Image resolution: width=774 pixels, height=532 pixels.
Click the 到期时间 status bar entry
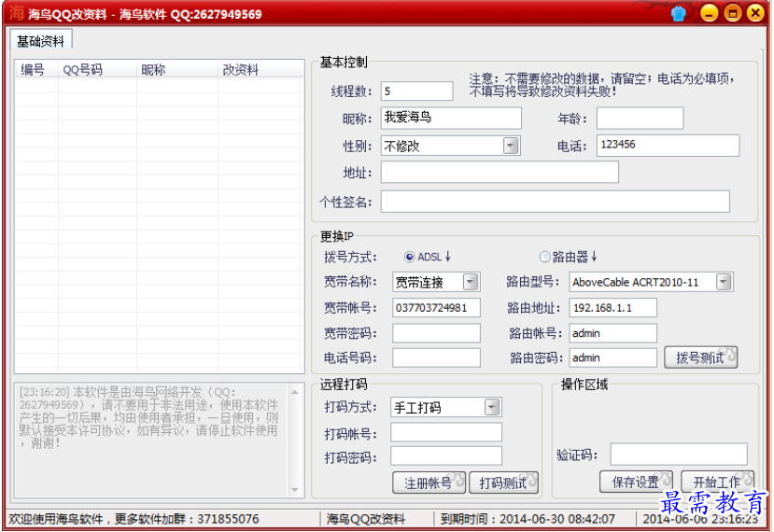(528, 519)
